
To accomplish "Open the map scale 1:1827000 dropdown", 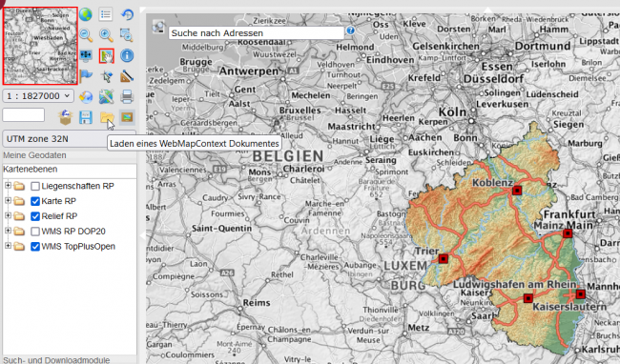I will point(38,96).
